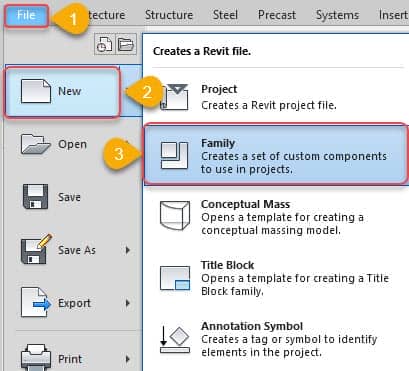Click the Print printer icon

(36, 358)
